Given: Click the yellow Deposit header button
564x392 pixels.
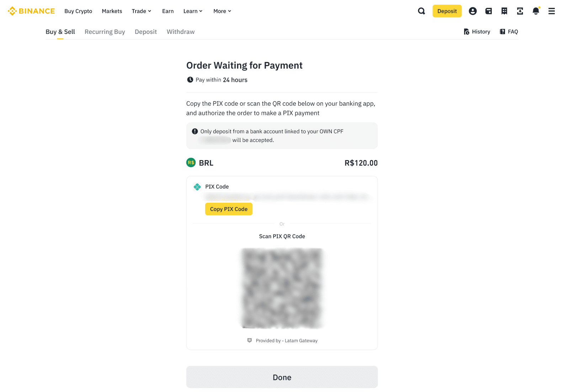Looking at the screenshot, I should 447,11.
